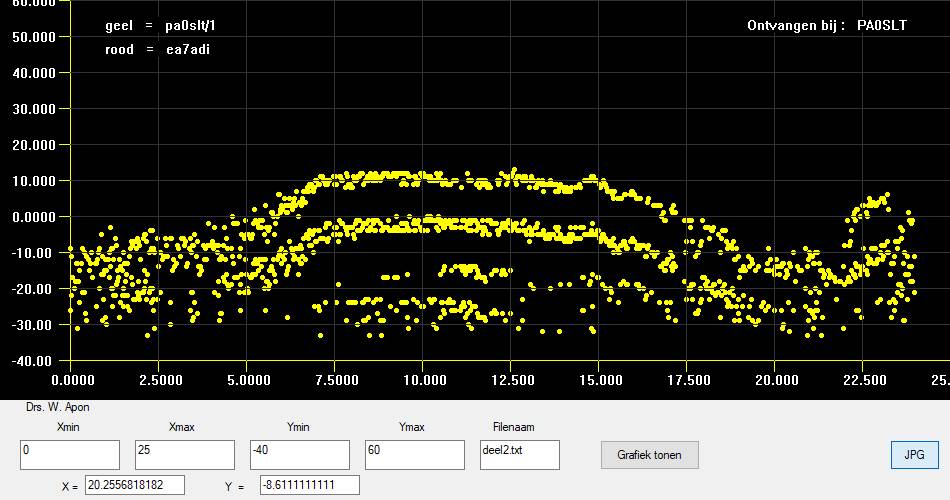Click the legend entry 'rood = ea7adi'
The image size is (950, 500).
click(x=158, y=50)
